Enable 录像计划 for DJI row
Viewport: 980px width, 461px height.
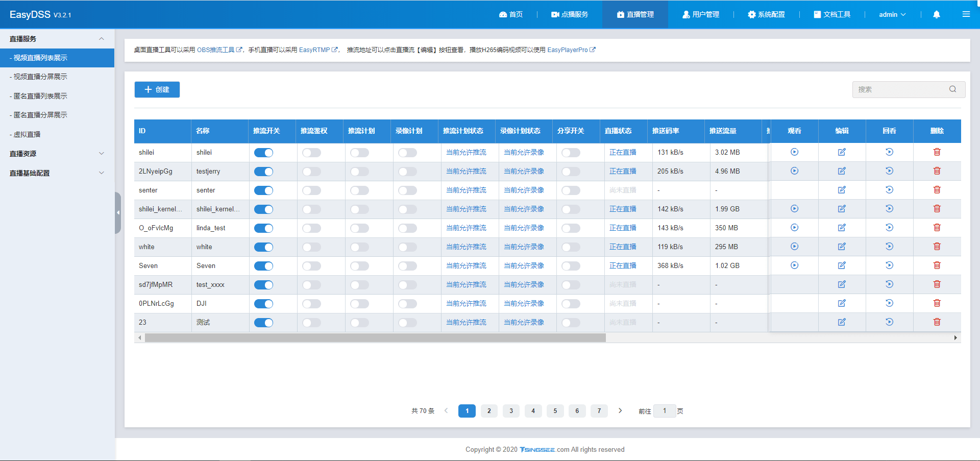point(407,304)
